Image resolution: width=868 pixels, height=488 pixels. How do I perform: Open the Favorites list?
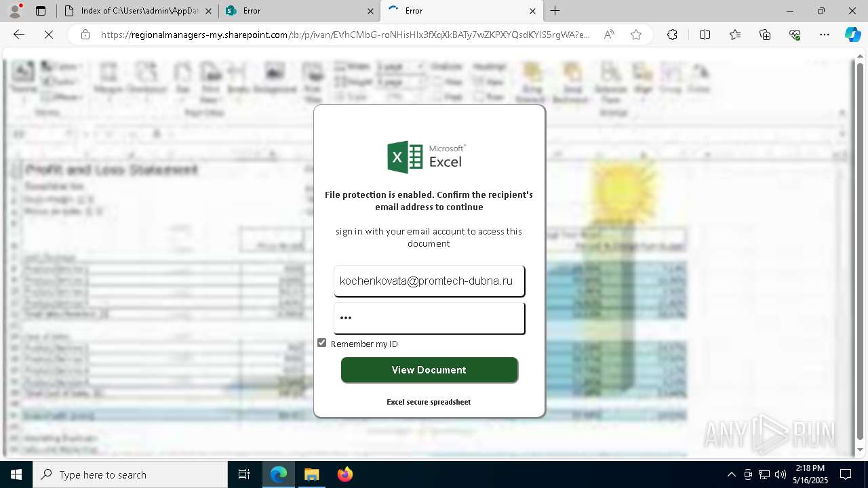735,35
